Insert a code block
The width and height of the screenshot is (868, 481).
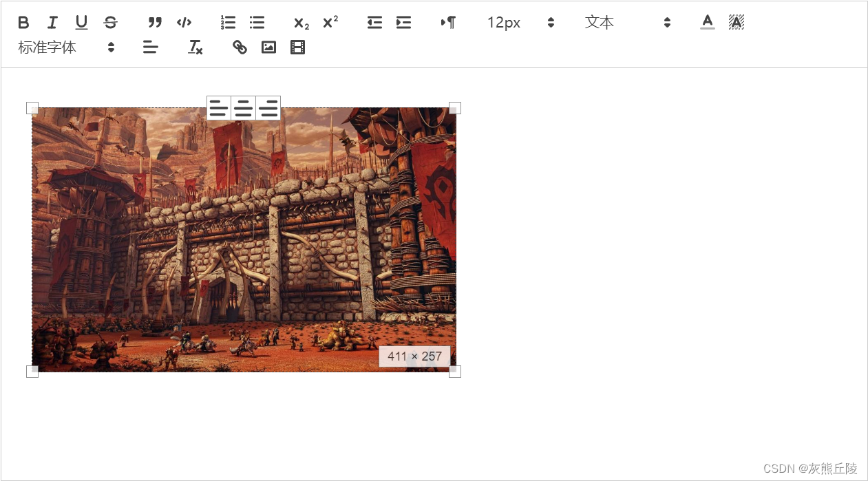(184, 23)
